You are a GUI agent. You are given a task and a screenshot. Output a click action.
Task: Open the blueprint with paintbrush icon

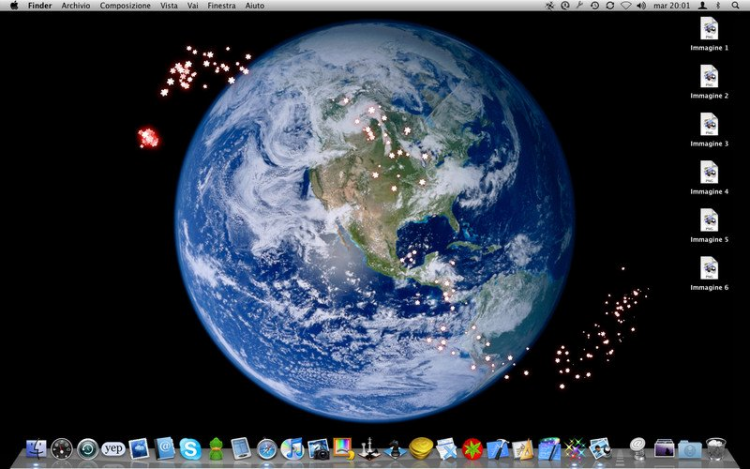point(549,448)
